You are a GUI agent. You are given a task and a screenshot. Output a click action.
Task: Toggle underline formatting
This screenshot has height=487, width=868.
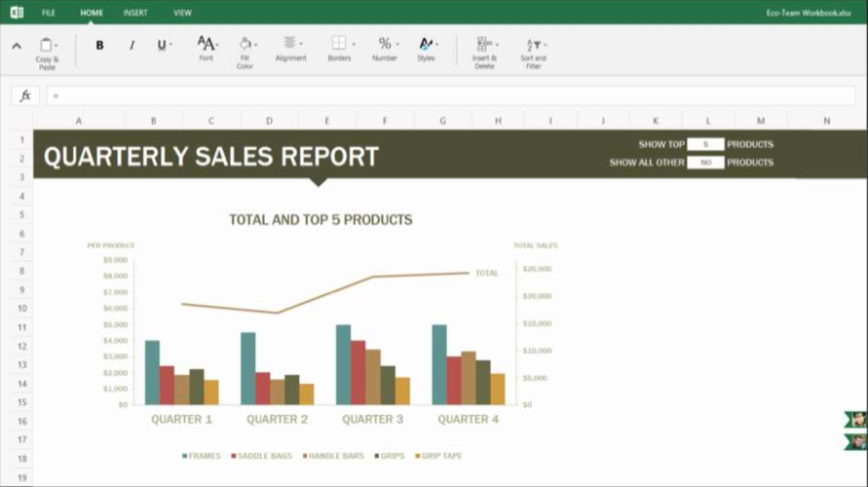[163, 45]
